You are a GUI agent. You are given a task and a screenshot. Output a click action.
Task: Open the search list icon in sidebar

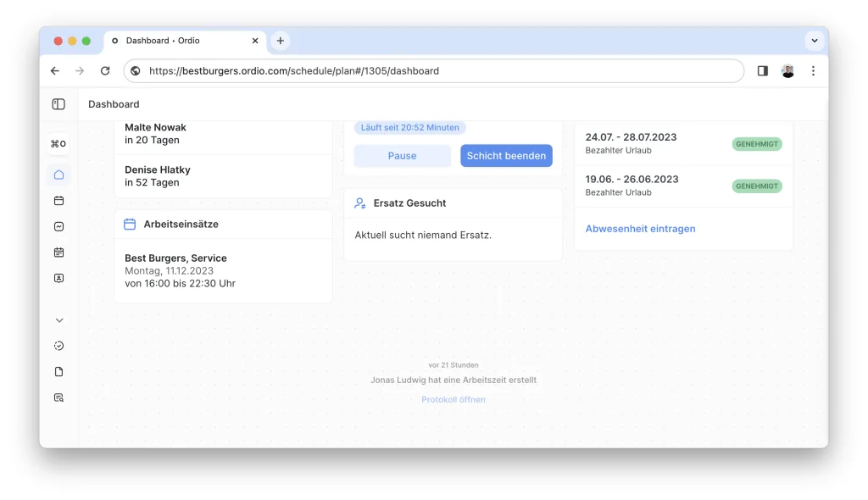point(58,397)
